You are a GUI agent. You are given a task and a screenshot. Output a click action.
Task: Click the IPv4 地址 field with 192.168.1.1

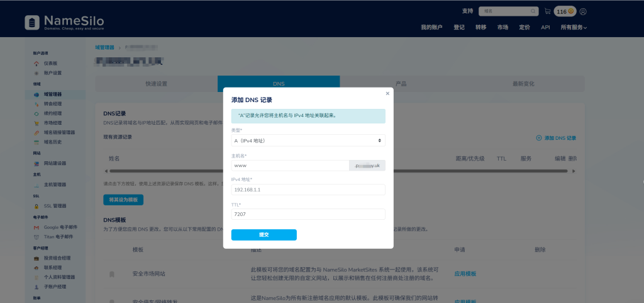[x=308, y=190]
